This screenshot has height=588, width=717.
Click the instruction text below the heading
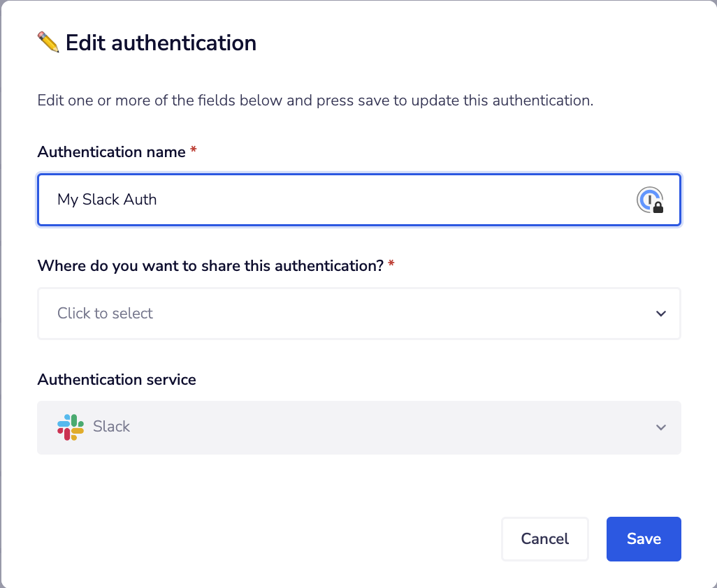pos(315,100)
